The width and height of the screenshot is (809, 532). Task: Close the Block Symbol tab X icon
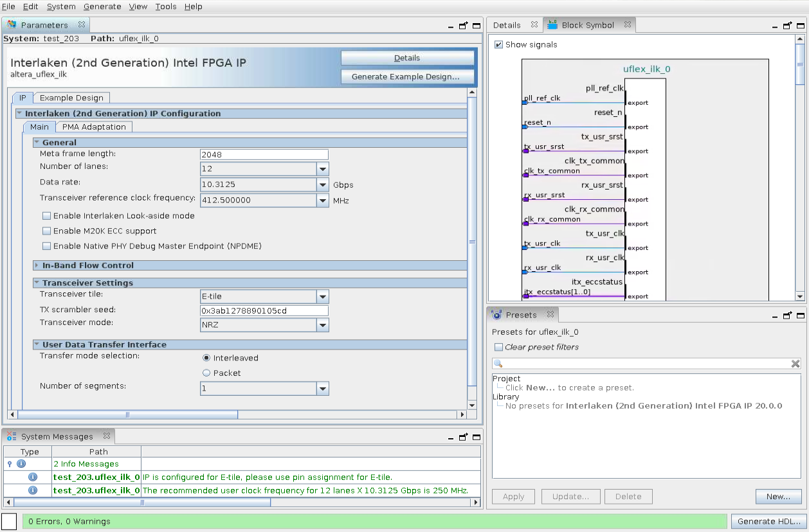pyautogui.click(x=628, y=25)
